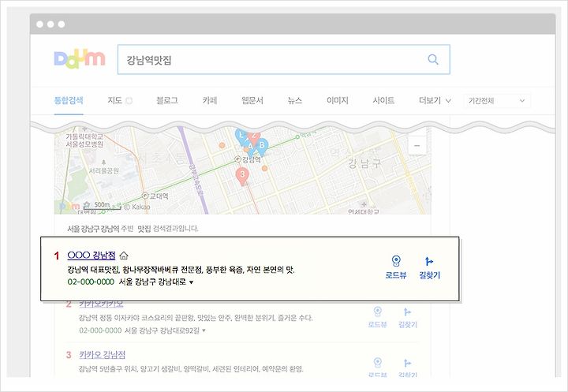Open the 사이트 tab
The height and width of the screenshot is (392, 568).
[383, 100]
